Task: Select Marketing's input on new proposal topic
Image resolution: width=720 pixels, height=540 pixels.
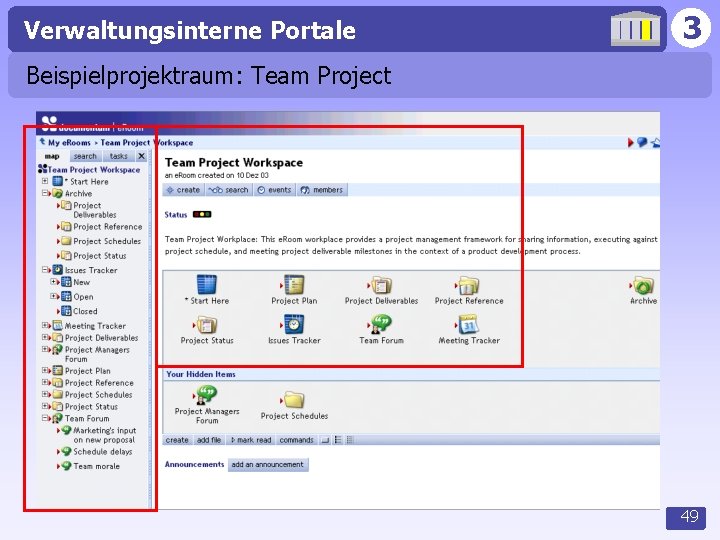Action: [105, 435]
